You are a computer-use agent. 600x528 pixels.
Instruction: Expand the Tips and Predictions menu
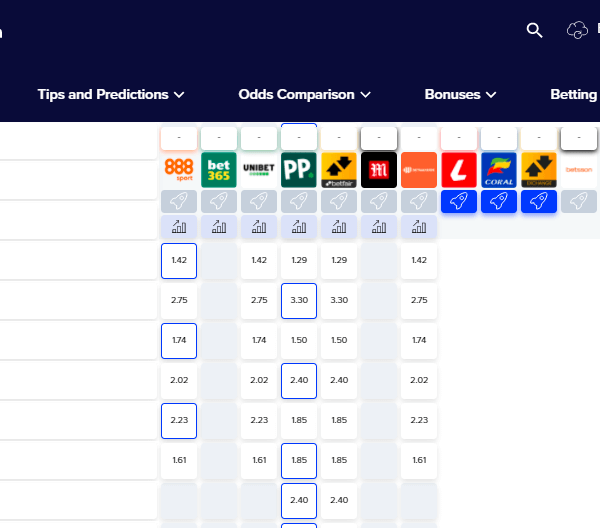(x=111, y=95)
